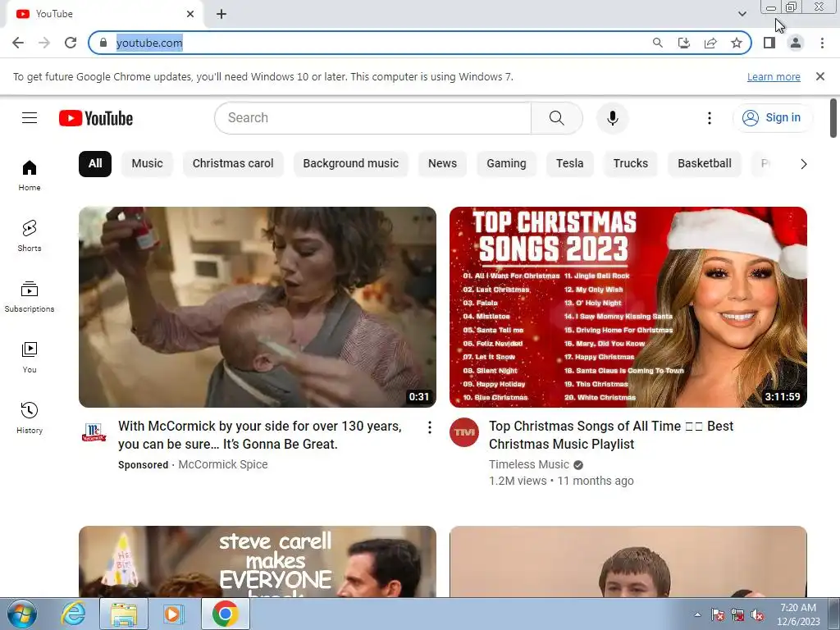Open Chrome three-dot menu
The image size is (840, 630).
pyautogui.click(x=822, y=43)
